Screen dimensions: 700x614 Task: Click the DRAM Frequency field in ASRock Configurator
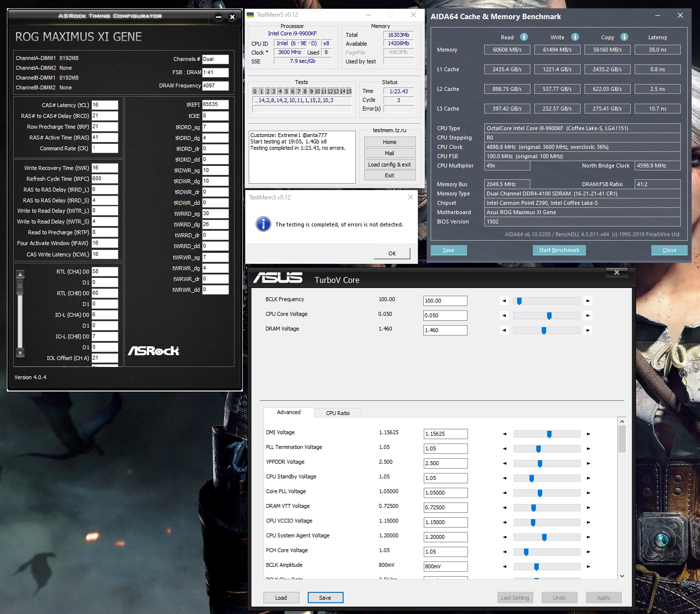point(215,85)
